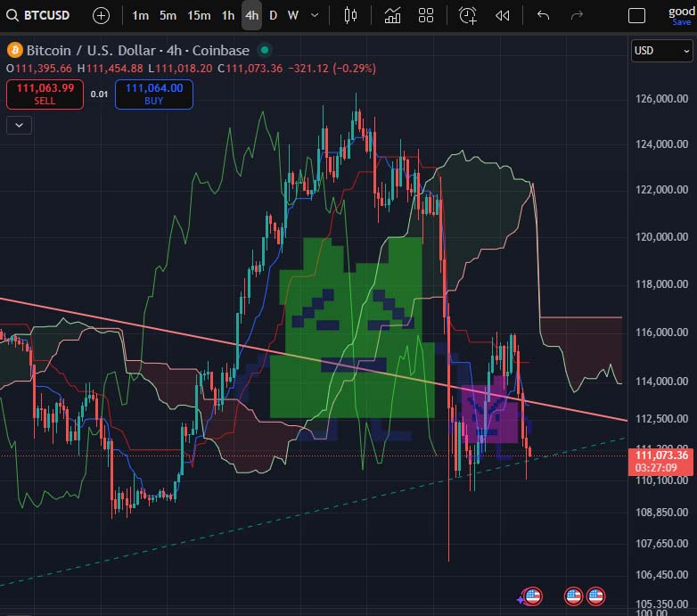Click 116,000.00 price axis label
This screenshot has height=616, width=697.
661,332
